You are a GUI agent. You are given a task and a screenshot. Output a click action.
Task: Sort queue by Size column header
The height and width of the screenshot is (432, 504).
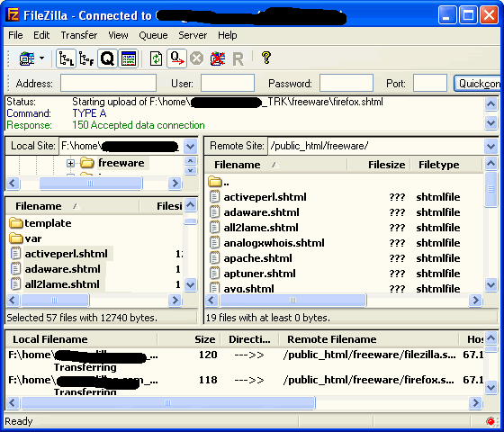(x=189, y=339)
